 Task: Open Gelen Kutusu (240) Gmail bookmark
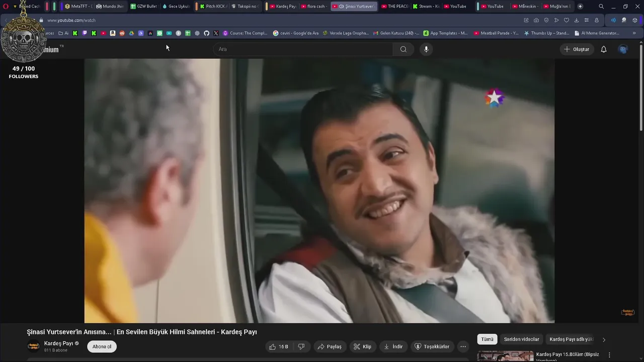[x=396, y=33]
